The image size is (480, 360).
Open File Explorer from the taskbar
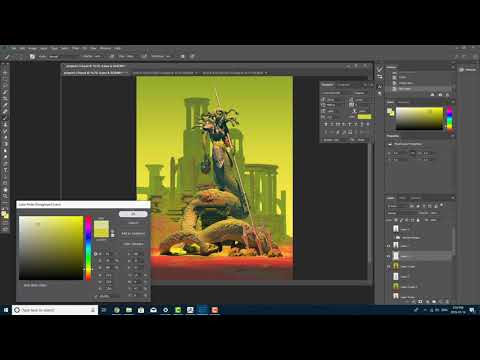[x=129, y=310]
